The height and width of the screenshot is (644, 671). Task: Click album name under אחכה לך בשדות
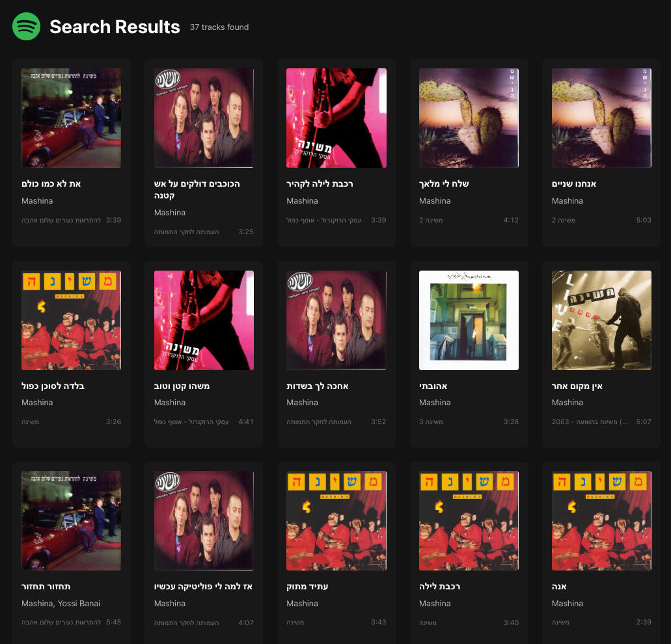coord(319,422)
